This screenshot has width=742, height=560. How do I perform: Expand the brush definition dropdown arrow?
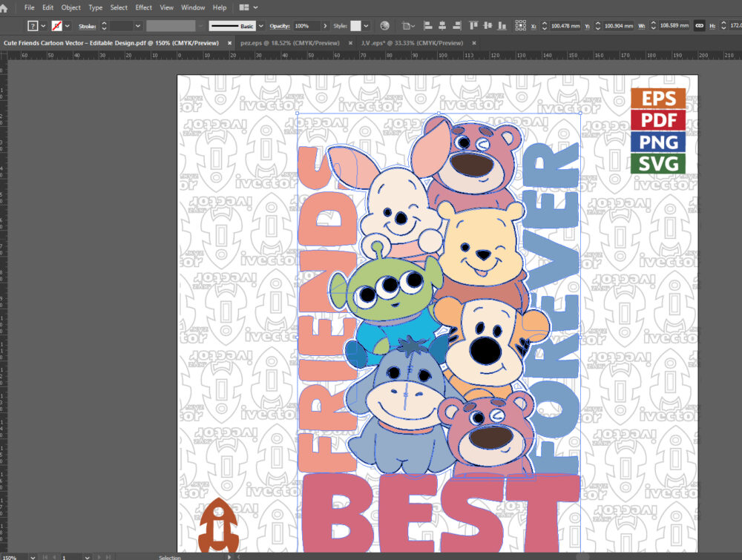coord(260,26)
